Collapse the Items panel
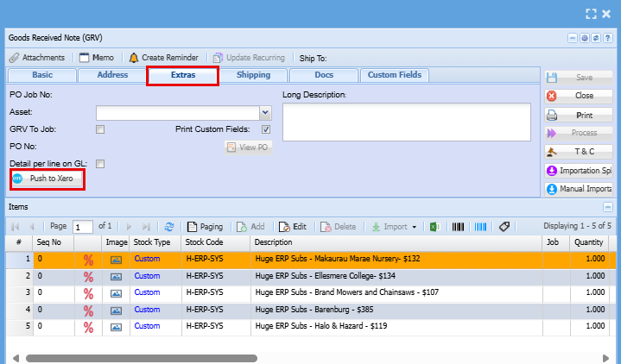621x364 pixels. tap(607, 208)
